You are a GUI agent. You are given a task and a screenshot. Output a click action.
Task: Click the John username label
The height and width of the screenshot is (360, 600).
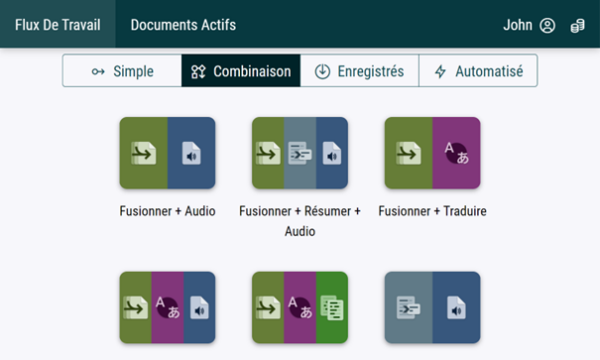pyautogui.click(x=517, y=25)
